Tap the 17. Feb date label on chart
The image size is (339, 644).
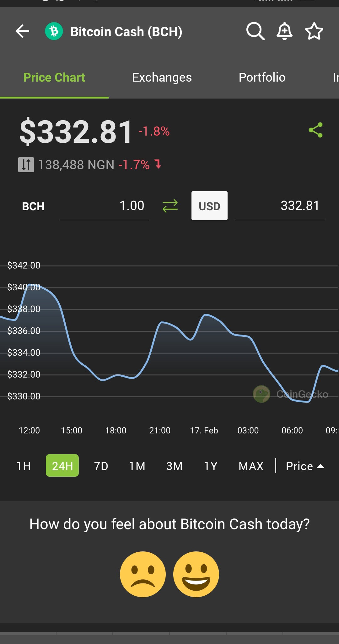click(204, 430)
